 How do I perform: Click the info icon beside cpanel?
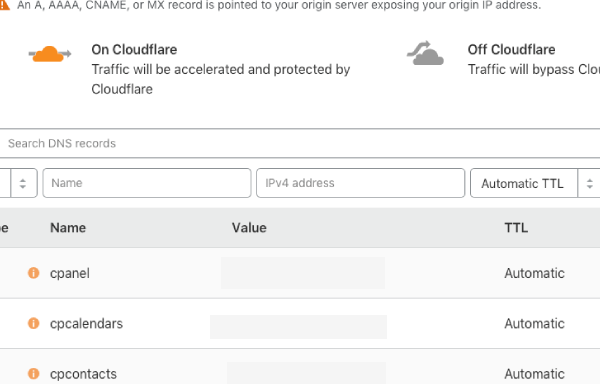[34, 273]
